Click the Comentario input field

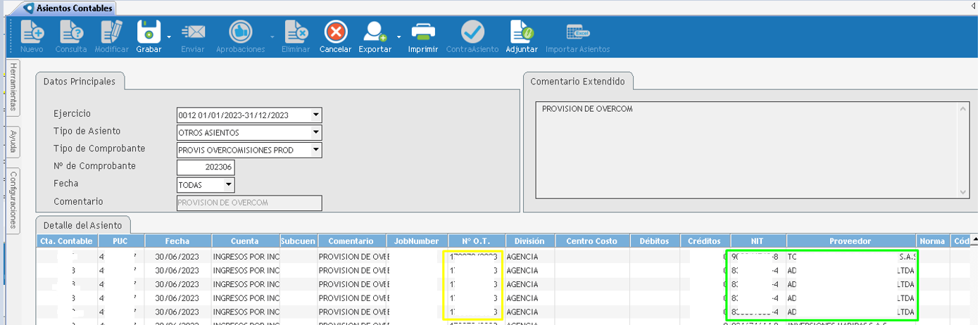click(x=249, y=203)
